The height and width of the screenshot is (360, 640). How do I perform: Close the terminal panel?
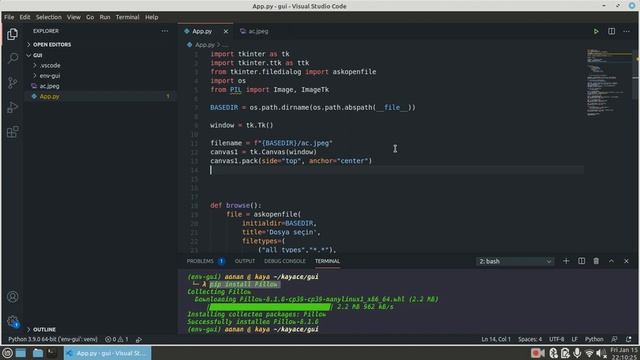pos(627,261)
